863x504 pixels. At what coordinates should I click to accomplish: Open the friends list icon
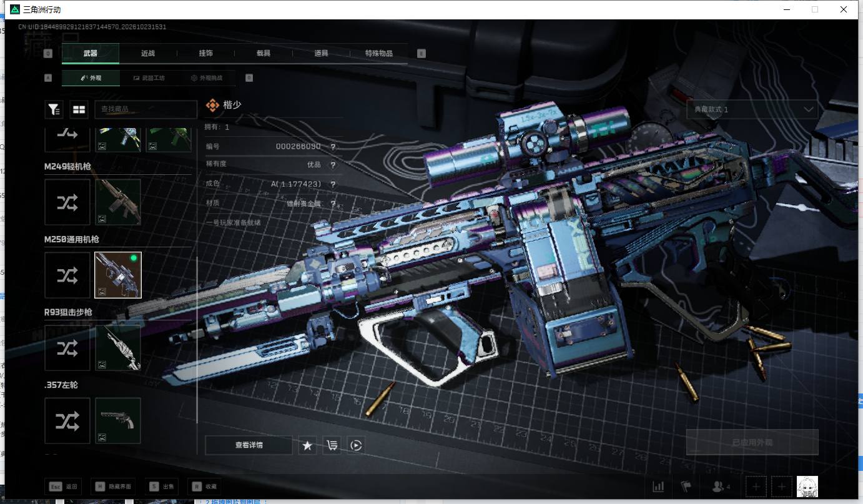(721, 487)
